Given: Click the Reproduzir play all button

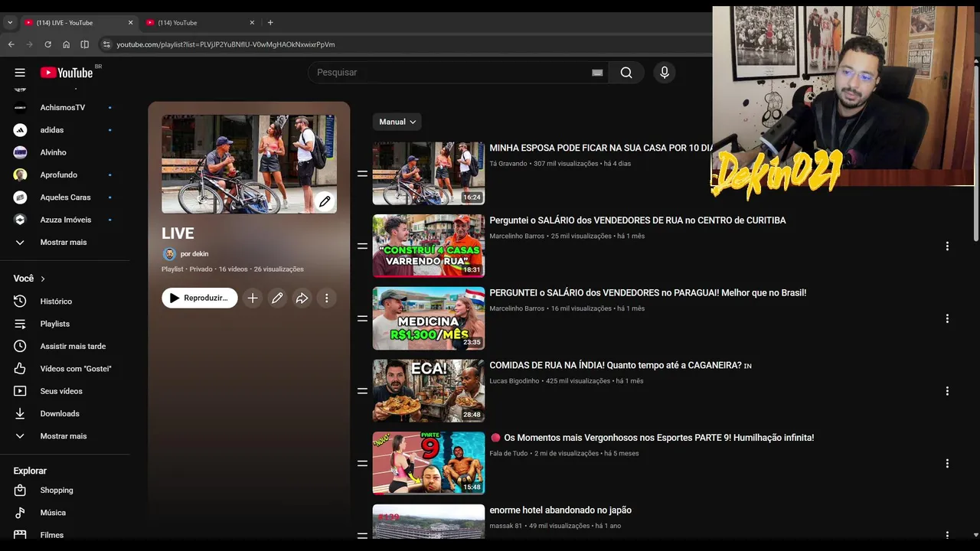Looking at the screenshot, I should [x=200, y=298].
